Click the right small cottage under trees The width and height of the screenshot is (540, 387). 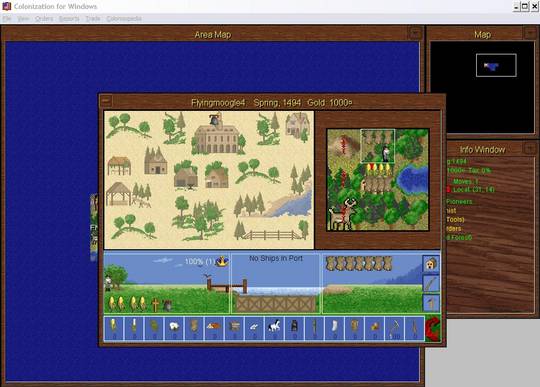tap(216, 176)
